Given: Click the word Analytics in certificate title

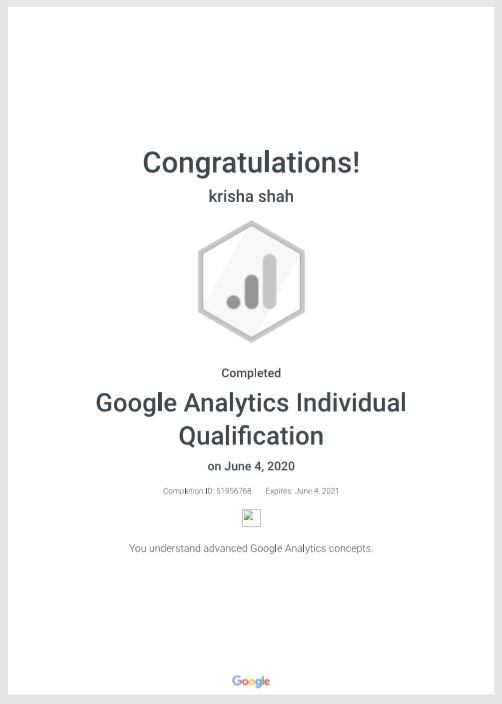Looking at the screenshot, I should (x=236, y=403).
